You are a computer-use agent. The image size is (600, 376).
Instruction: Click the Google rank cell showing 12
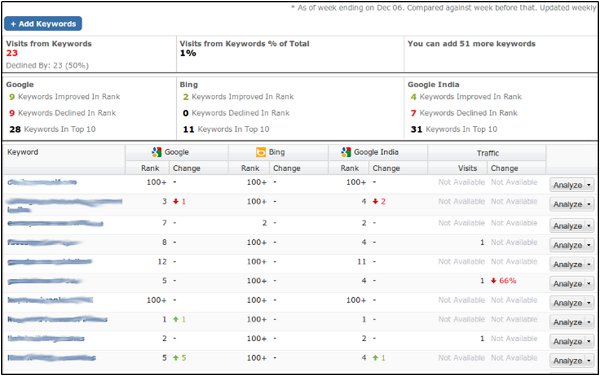[162, 262]
